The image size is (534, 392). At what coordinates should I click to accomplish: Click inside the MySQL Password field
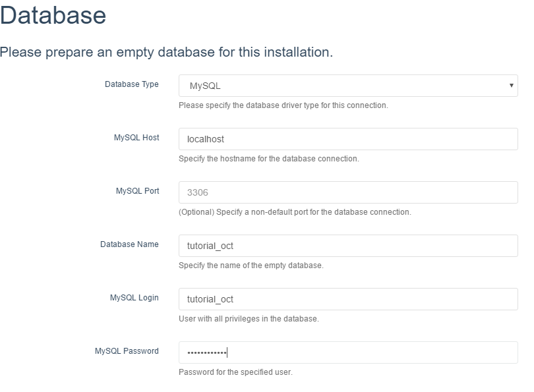tap(346, 351)
